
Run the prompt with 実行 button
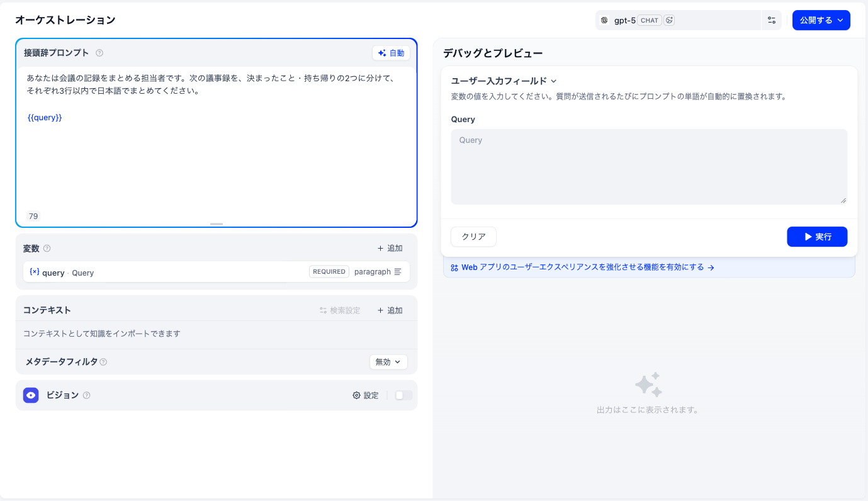point(817,237)
